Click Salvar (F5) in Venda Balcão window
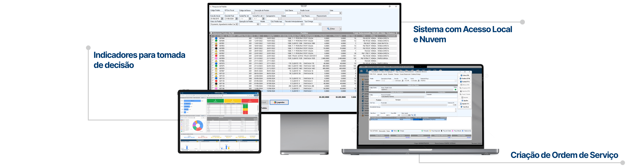The width and height of the screenshot is (644, 168). click(x=465, y=75)
